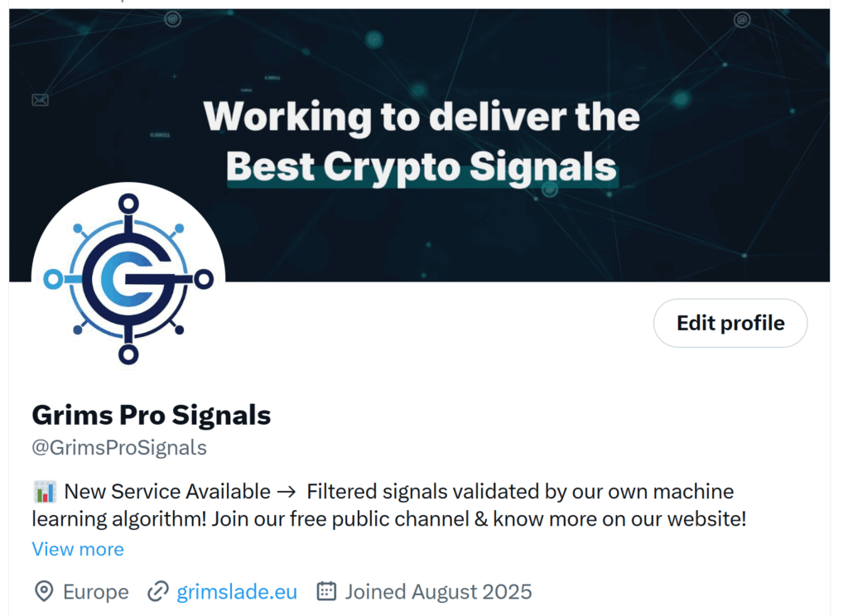Click the @GrimsProSignals handle
Image resolution: width=848 pixels, height=616 pixels.
pos(119,448)
